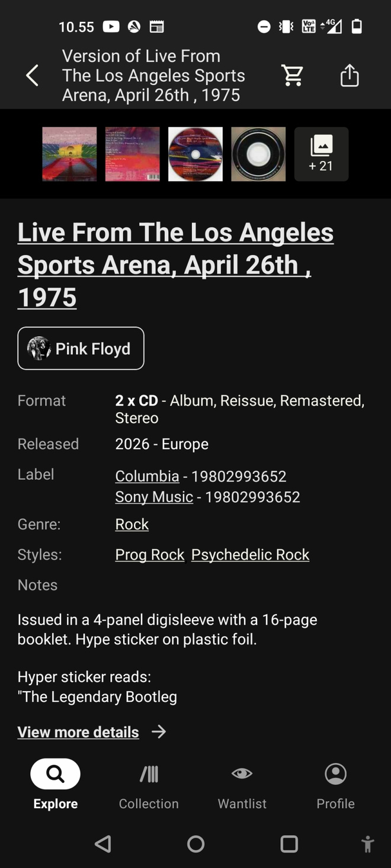The height and width of the screenshot is (868, 391).
Task: Expand View more details arrow
Action: point(158,732)
